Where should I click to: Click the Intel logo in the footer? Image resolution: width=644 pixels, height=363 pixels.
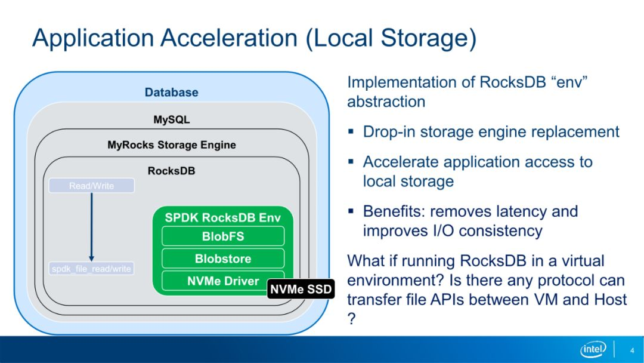coord(593,349)
